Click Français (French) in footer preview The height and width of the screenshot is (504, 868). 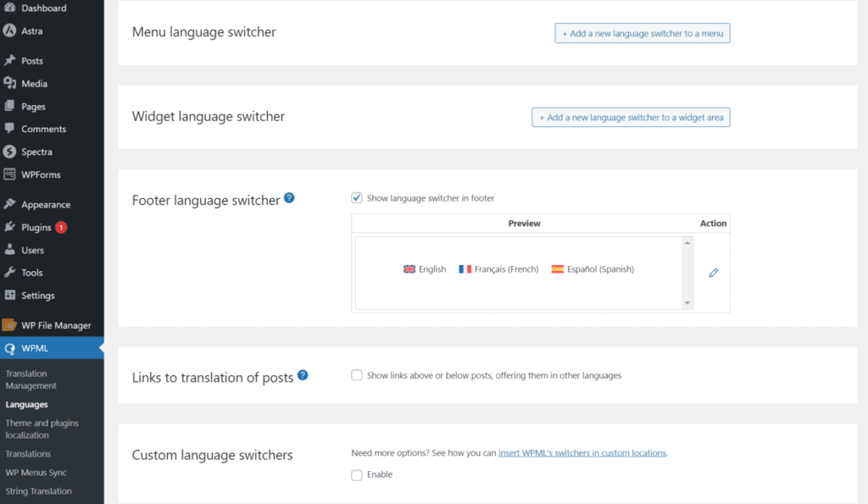507,269
